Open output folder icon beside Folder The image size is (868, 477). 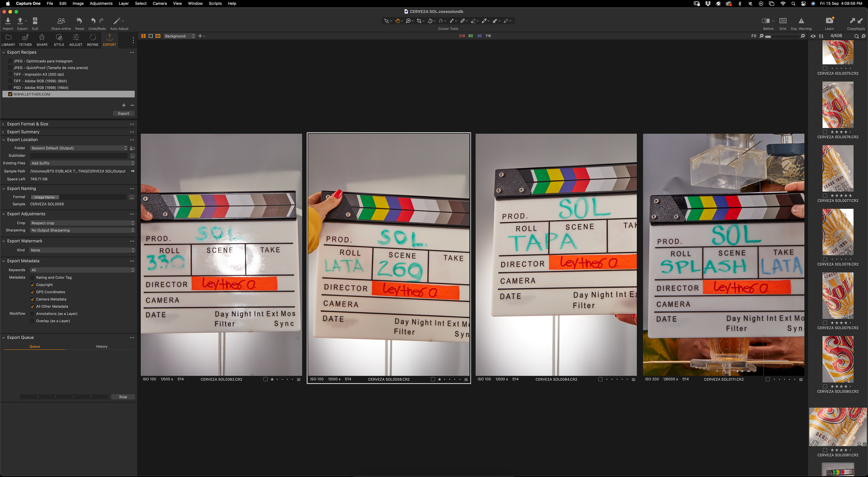coord(132,148)
